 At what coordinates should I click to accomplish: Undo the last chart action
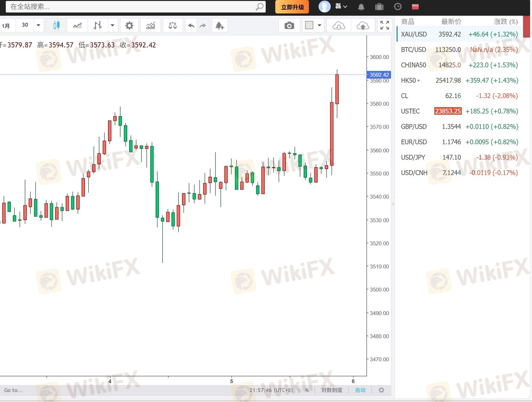[191, 25]
